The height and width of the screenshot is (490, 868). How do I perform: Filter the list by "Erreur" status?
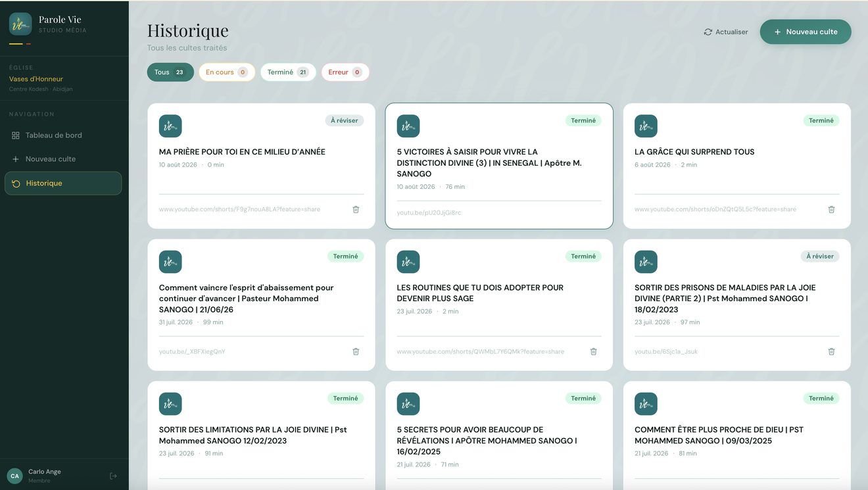point(345,72)
